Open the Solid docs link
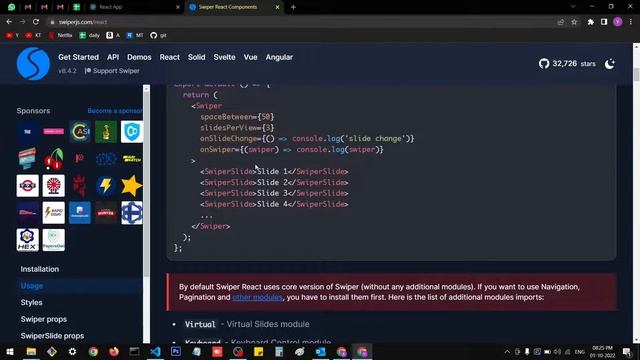This screenshot has height=360, width=640. point(196,57)
